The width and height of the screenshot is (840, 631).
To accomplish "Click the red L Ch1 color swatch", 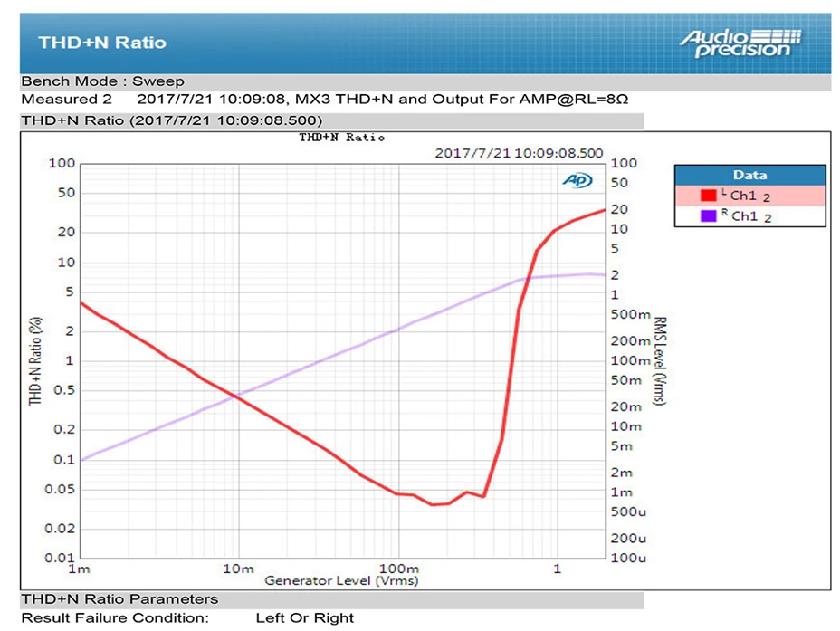I will pyautogui.click(x=708, y=196).
